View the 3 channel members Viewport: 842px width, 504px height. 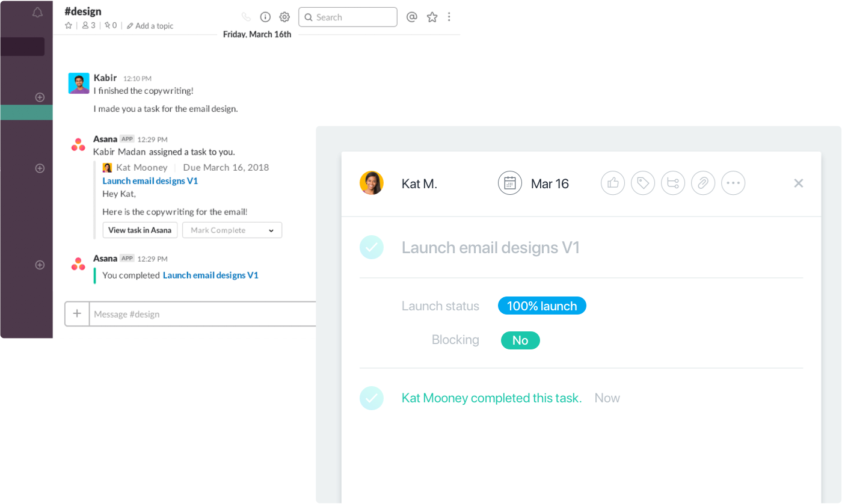coord(88,25)
